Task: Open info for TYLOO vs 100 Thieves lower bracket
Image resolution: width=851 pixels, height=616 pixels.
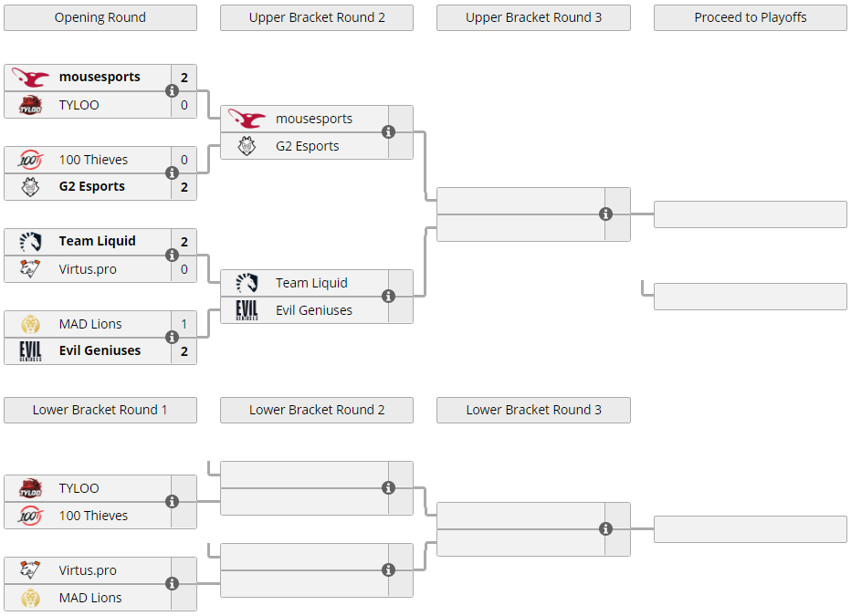Action: pyautogui.click(x=172, y=502)
